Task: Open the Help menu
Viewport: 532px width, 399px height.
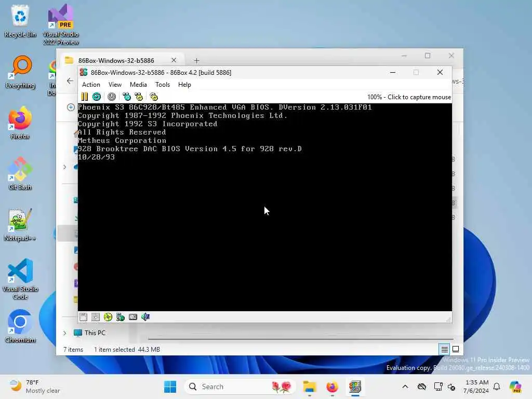Action: pyautogui.click(x=184, y=85)
